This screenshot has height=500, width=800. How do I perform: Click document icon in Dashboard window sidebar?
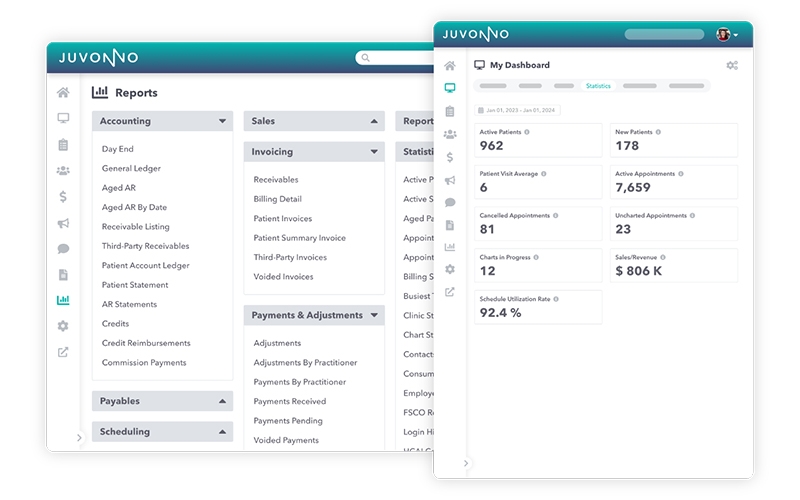pyautogui.click(x=449, y=225)
